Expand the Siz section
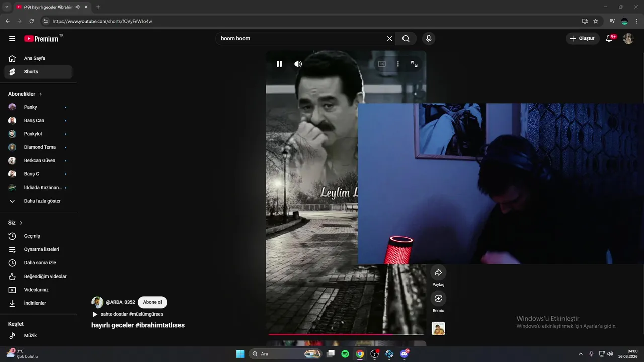Screen dimensions: 644x362 (x=15, y=223)
